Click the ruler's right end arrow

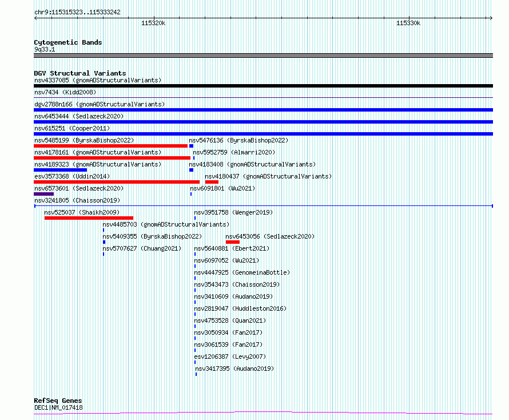[x=491, y=18]
